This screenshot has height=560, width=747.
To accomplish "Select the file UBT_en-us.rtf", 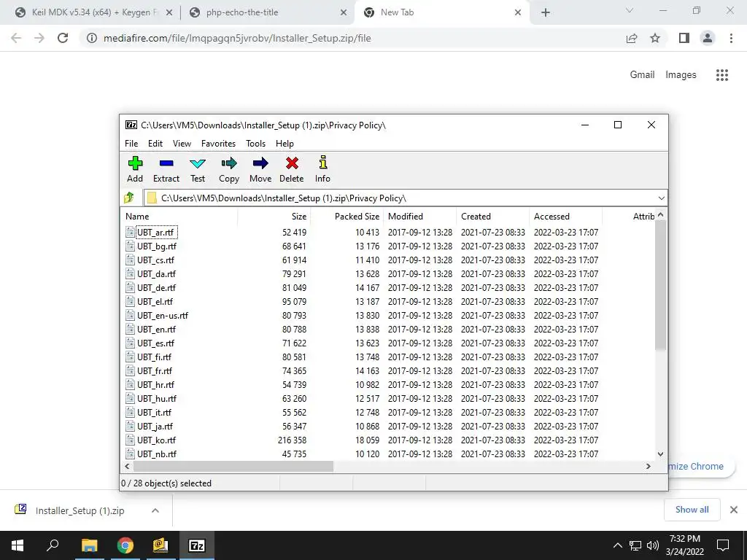I will [x=163, y=315].
